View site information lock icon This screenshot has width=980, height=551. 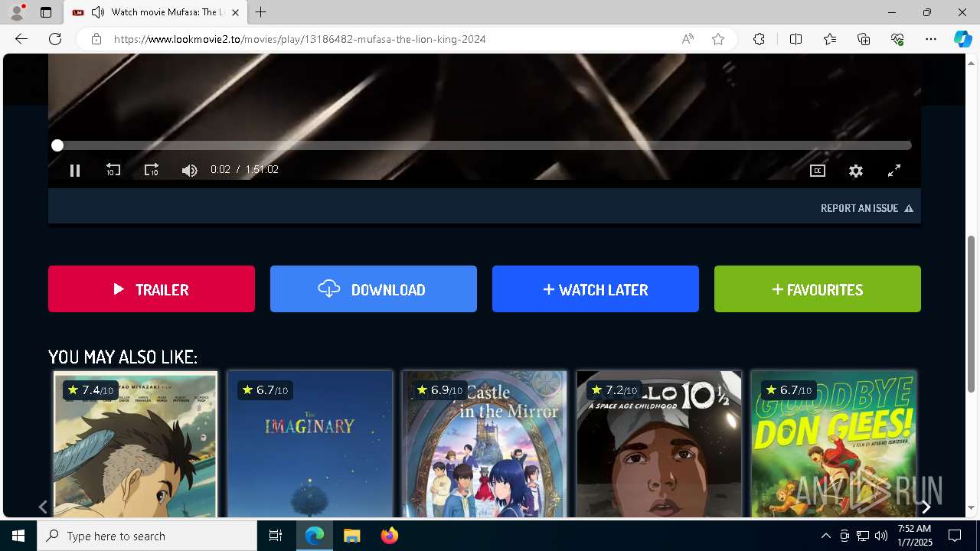pos(96,39)
